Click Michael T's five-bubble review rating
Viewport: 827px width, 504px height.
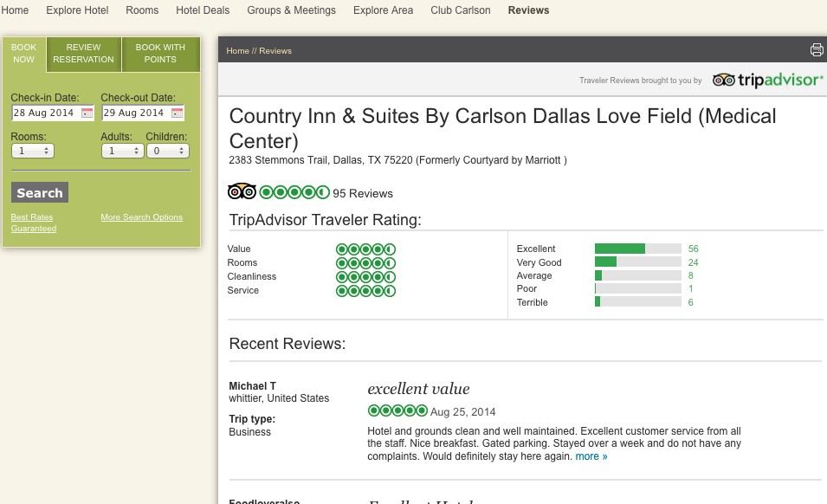[x=397, y=410]
